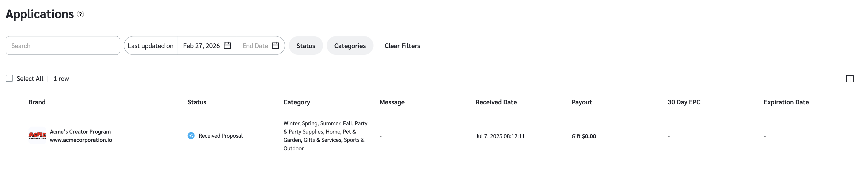Open the start date calendar icon

[227, 45]
